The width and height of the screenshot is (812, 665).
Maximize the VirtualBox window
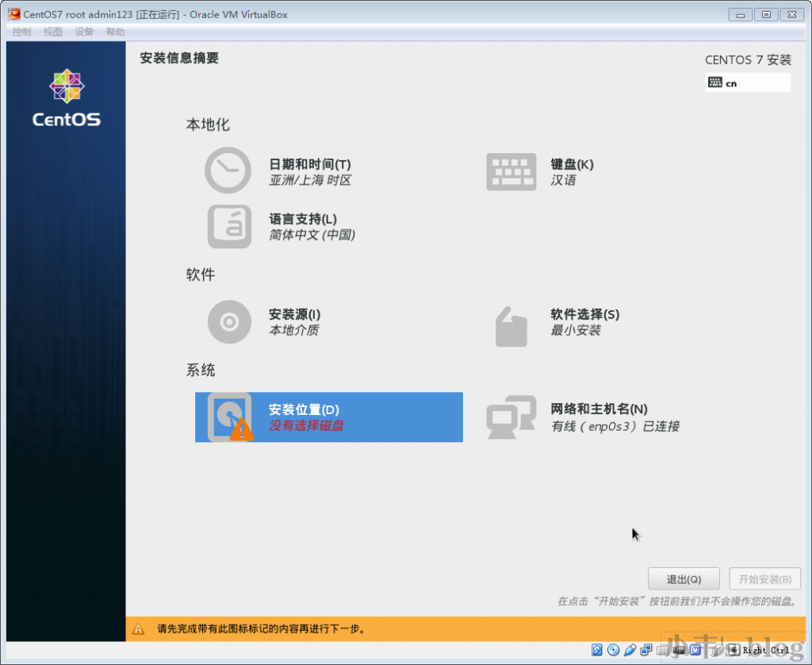click(x=766, y=14)
